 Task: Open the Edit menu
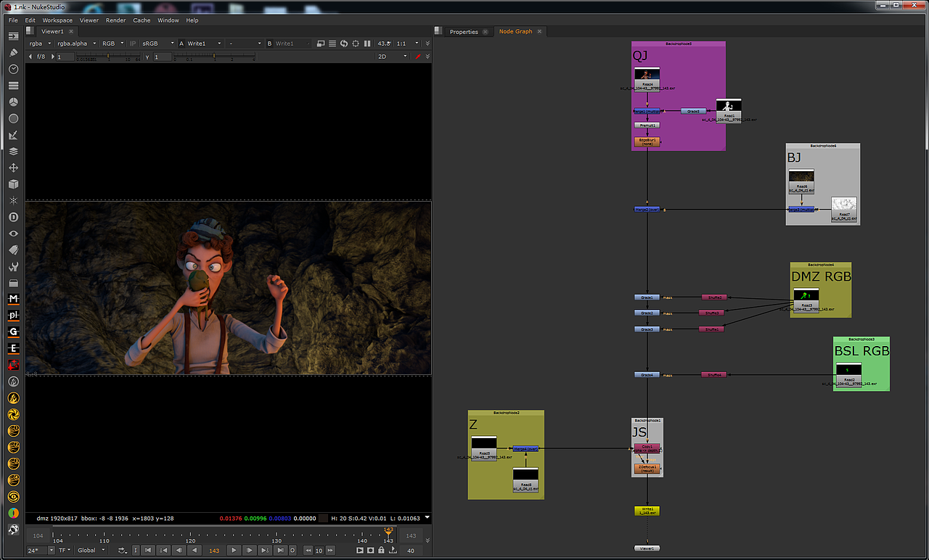click(x=30, y=20)
